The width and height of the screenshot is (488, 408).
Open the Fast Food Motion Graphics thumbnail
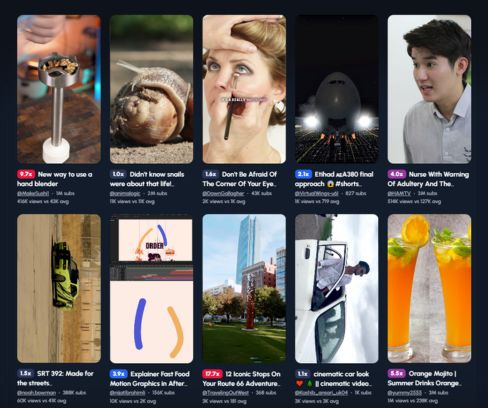coord(151,288)
